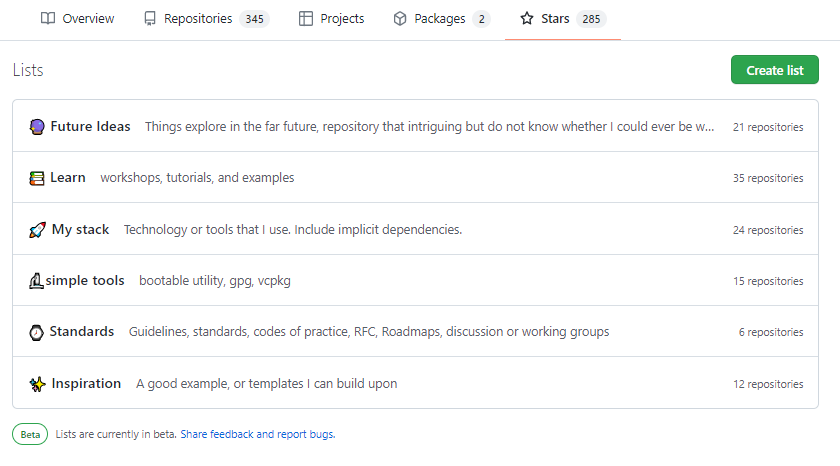Open the simple tools list
Image resolution: width=840 pixels, height=466 pixels.
85,280
